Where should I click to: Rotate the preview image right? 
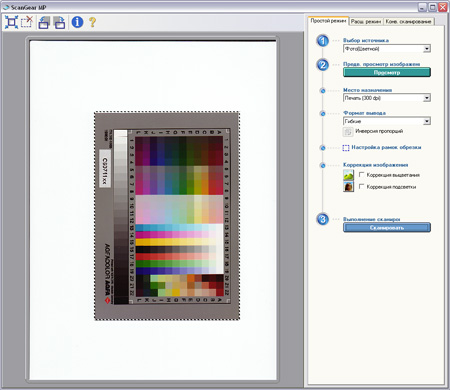[x=59, y=22]
